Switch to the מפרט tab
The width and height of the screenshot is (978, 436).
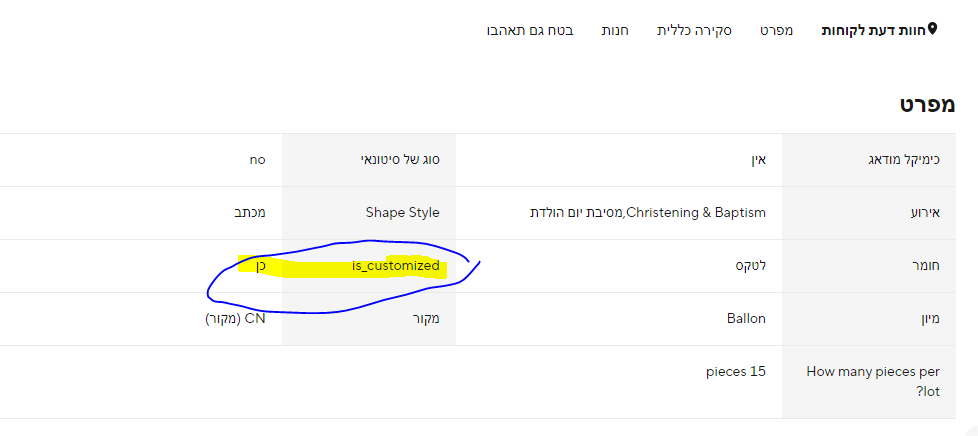click(776, 31)
